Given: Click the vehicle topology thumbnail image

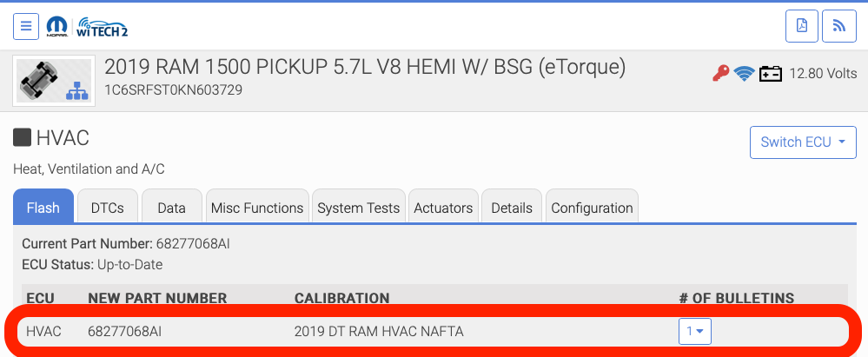Looking at the screenshot, I should pyautogui.click(x=55, y=81).
